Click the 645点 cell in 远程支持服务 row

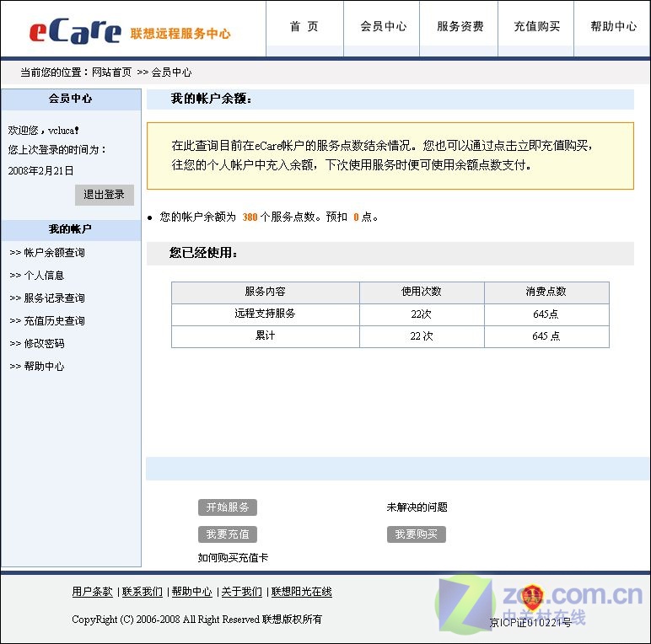pos(546,314)
